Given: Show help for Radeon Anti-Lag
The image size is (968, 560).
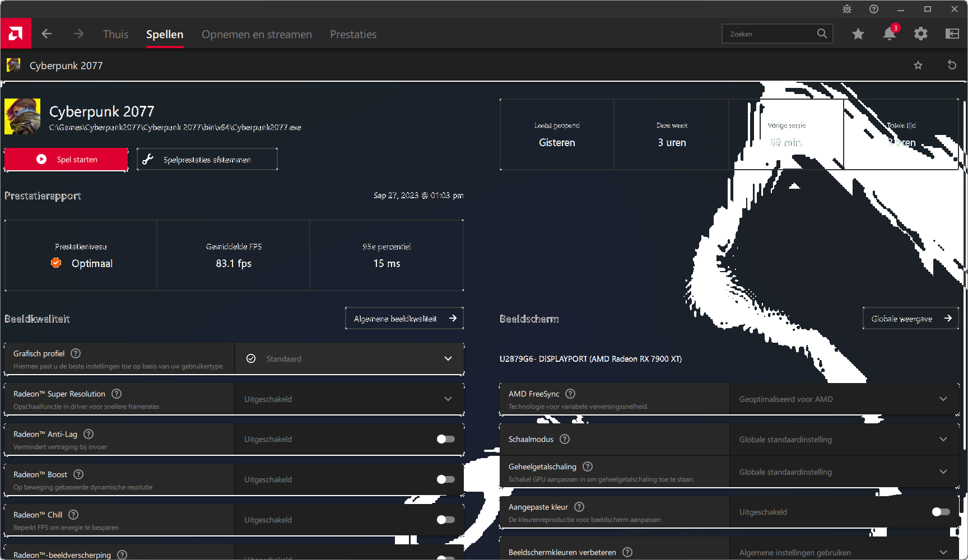Looking at the screenshot, I should click(89, 434).
